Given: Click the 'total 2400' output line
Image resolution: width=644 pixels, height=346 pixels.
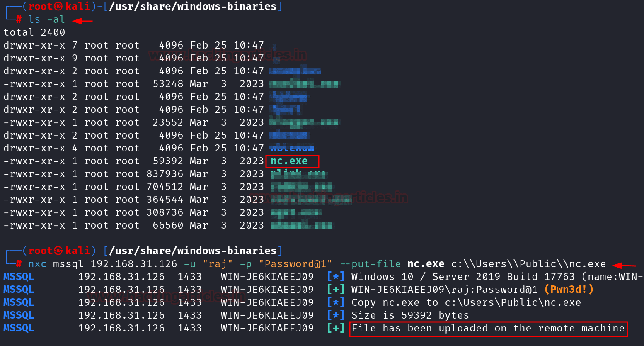Looking at the screenshot, I should click(x=34, y=32).
